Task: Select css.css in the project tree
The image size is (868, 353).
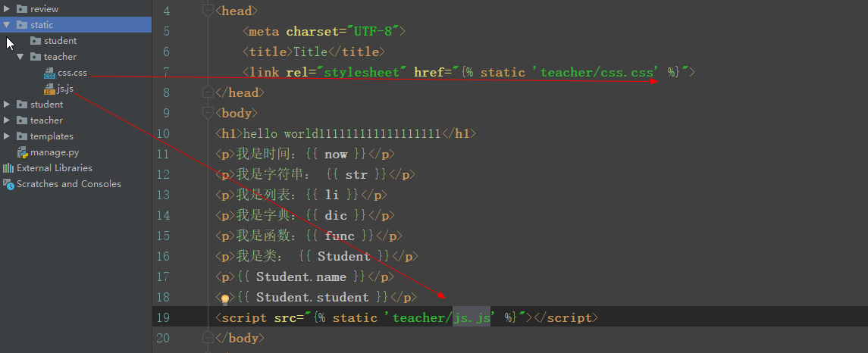Action: pyautogui.click(x=73, y=73)
